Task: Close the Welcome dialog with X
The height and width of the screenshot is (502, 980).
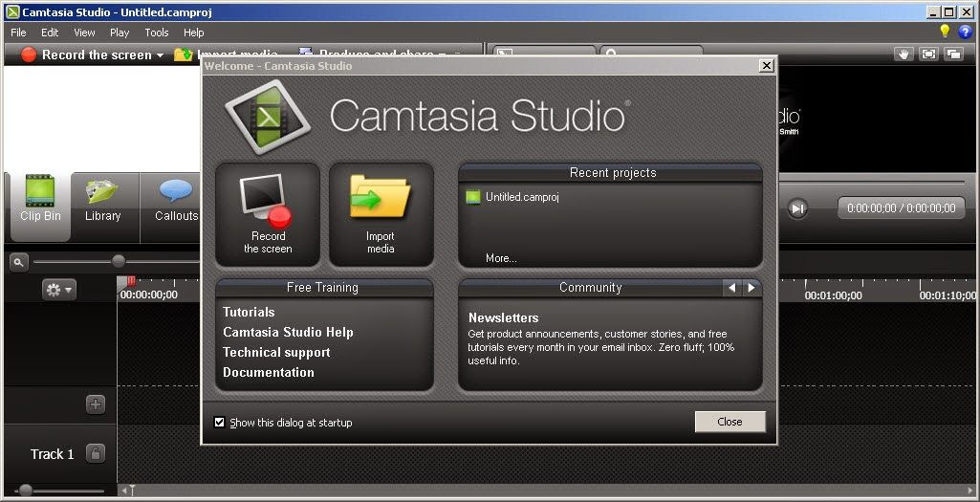Action: (766, 66)
